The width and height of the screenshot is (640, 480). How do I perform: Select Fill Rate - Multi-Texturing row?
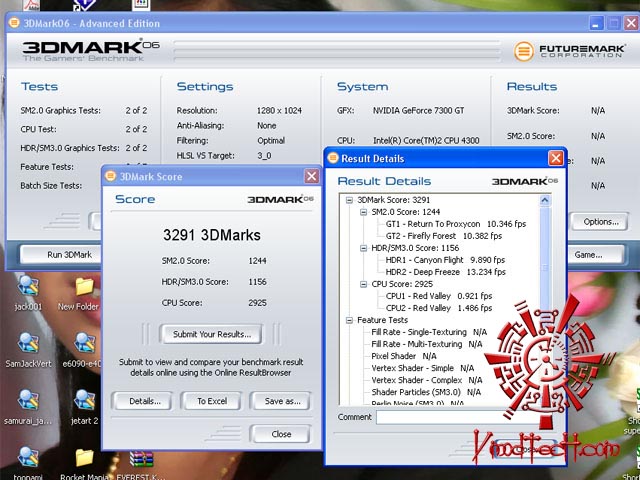427,344
